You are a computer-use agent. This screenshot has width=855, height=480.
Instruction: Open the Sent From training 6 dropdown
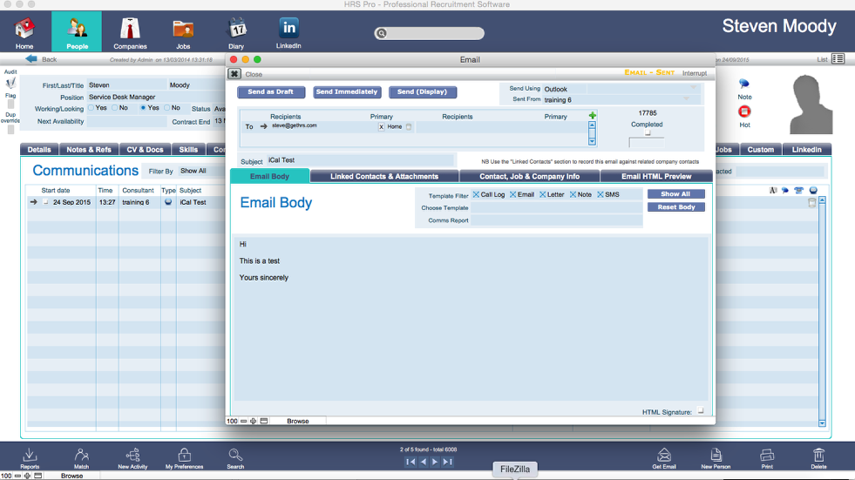click(x=621, y=99)
